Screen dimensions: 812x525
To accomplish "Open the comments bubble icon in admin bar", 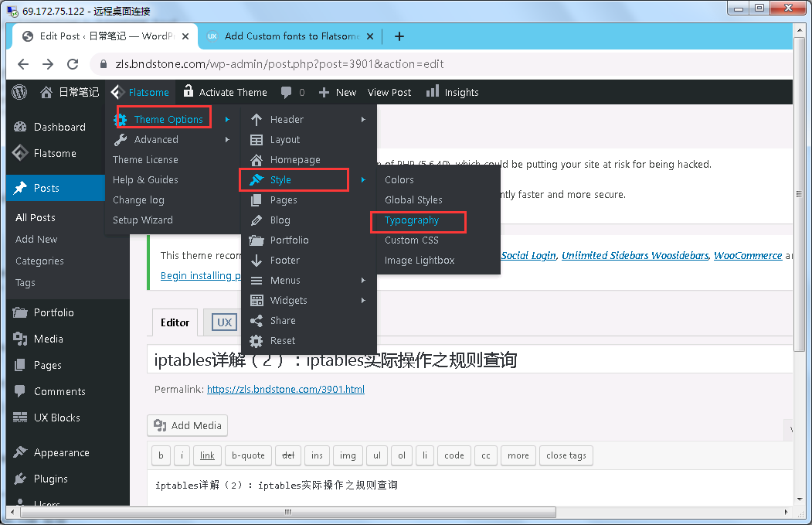I will click(286, 92).
